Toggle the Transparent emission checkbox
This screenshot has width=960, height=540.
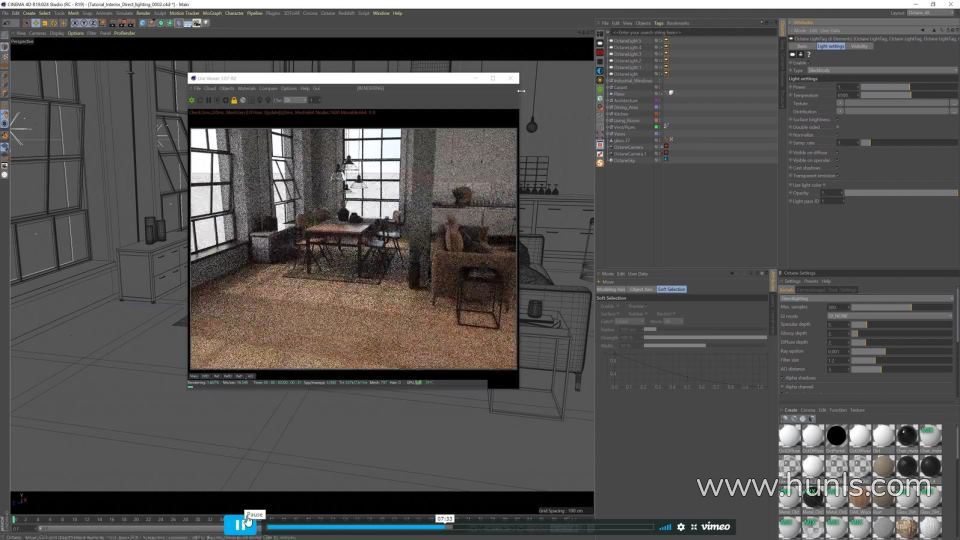click(838, 176)
